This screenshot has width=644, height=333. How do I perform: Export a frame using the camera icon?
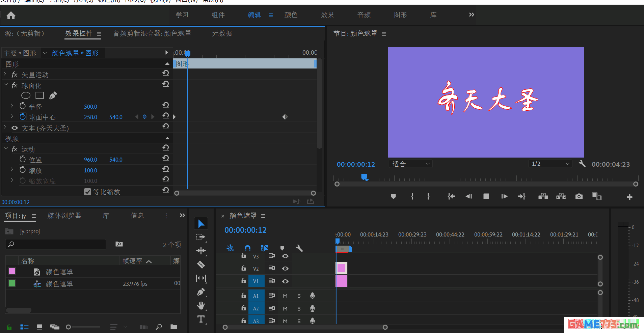coord(579,196)
